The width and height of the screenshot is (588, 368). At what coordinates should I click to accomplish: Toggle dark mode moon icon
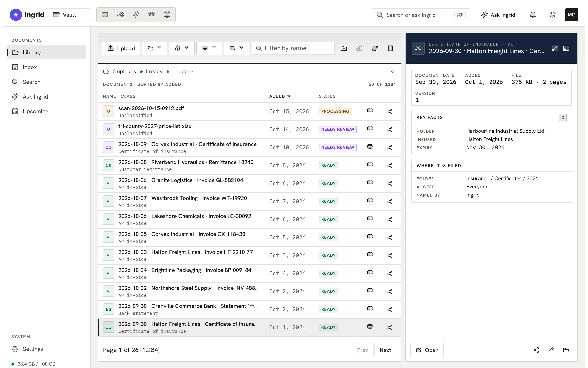(x=552, y=15)
